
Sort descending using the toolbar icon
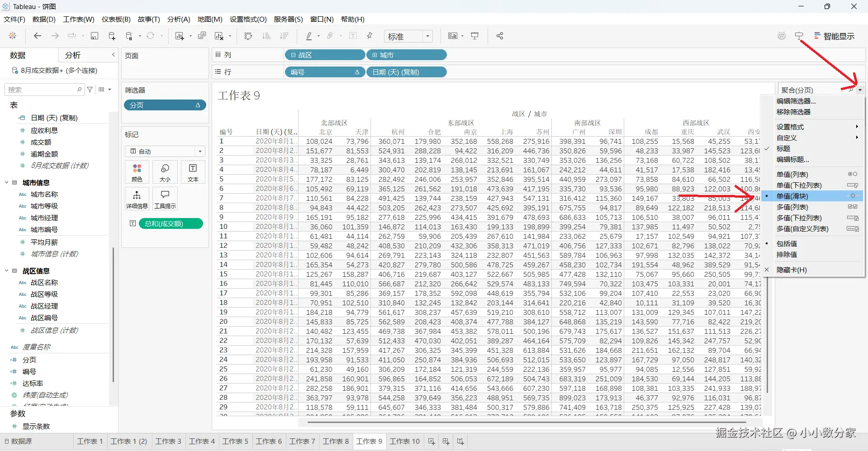coord(284,36)
